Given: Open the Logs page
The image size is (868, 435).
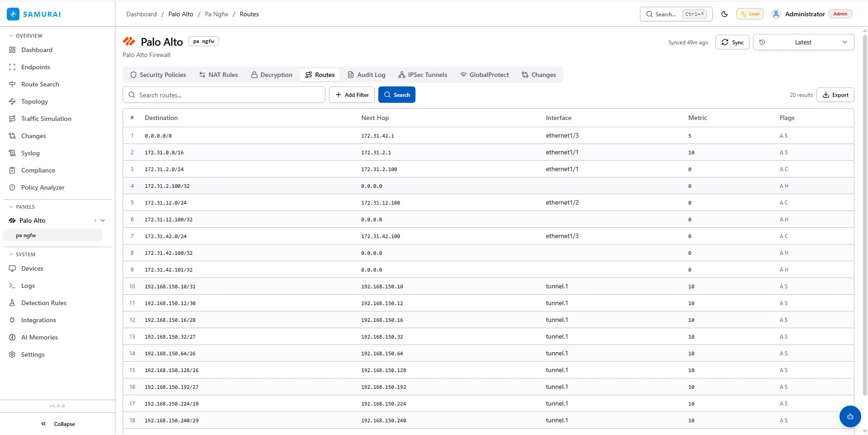Looking at the screenshot, I should click(x=28, y=286).
